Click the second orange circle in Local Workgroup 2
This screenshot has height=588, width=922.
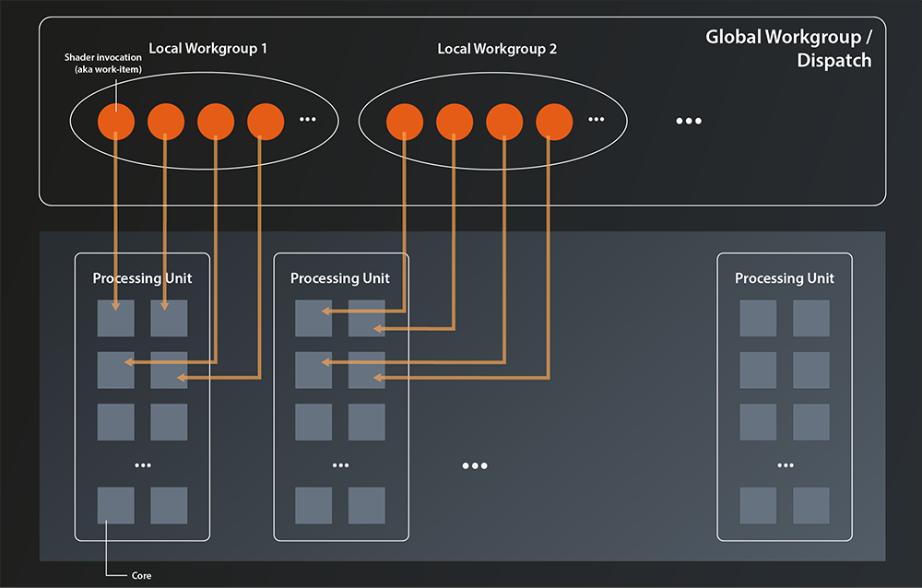[455, 120]
